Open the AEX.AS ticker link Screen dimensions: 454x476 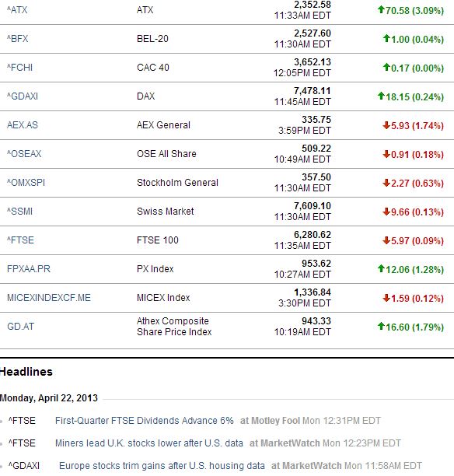(x=23, y=125)
